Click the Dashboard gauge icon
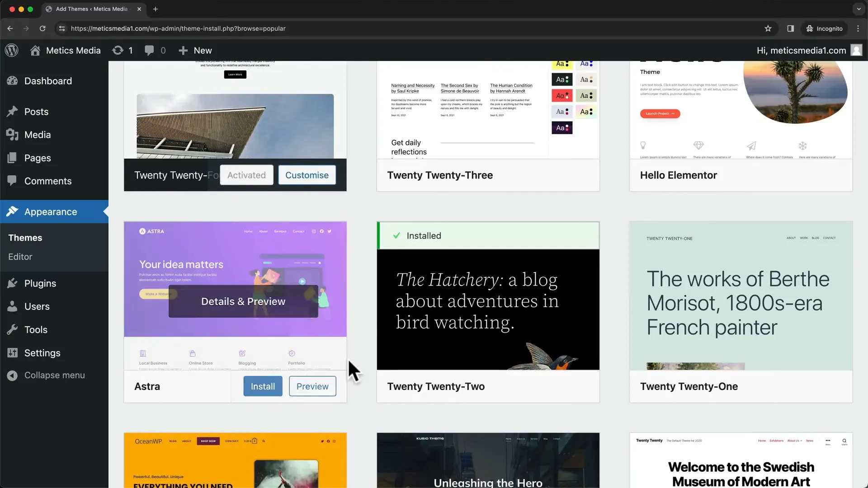 pos(13,81)
